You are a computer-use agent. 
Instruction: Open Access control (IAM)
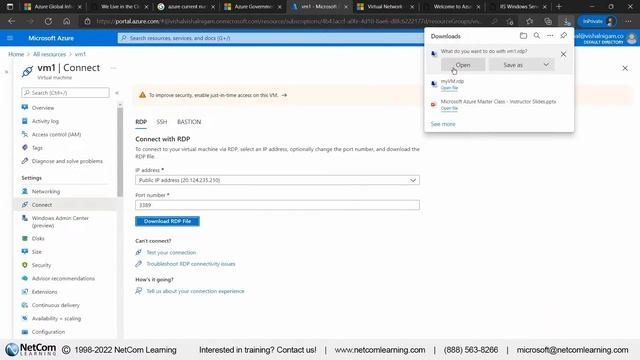(x=56, y=134)
